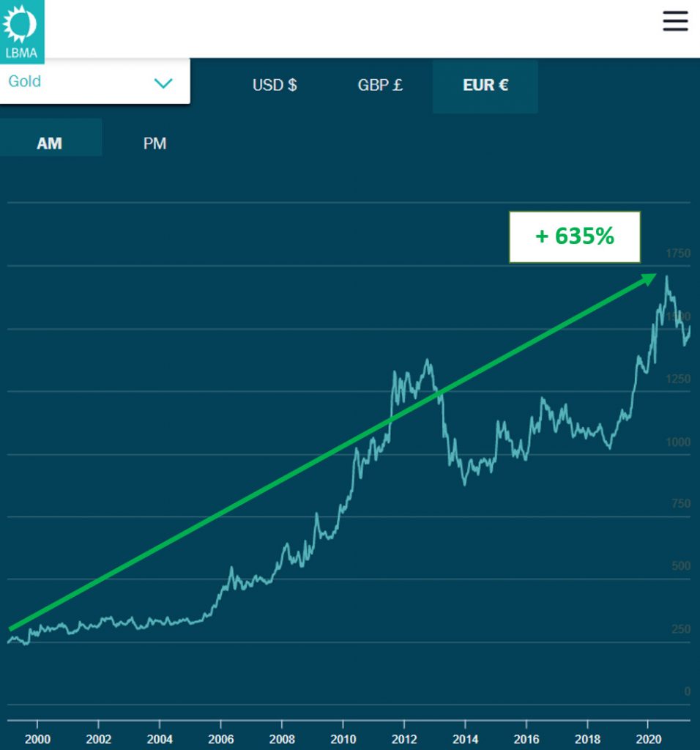Click the LBMA logo

point(21,31)
